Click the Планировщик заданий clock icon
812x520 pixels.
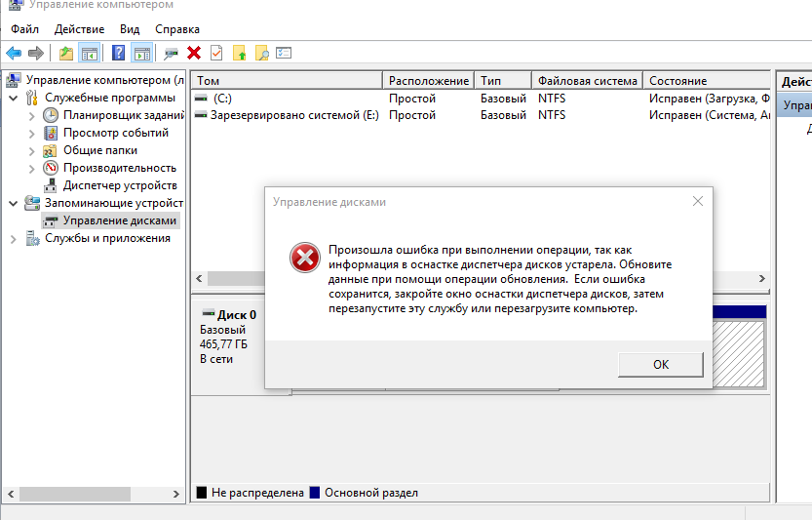coord(51,115)
